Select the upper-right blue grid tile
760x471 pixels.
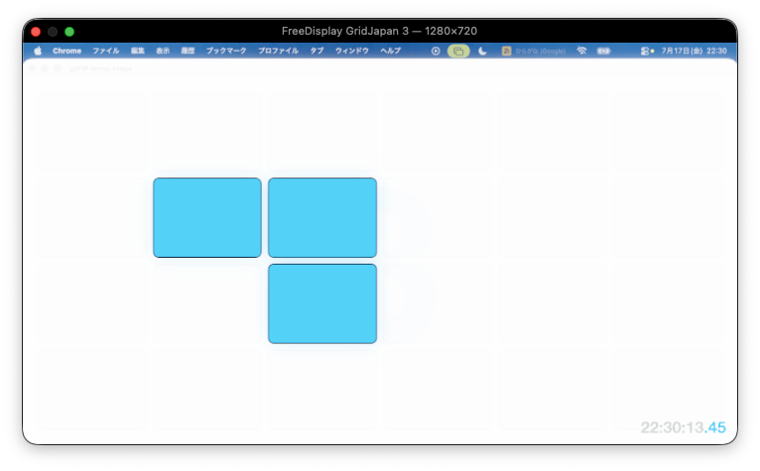tap(322, 218)
